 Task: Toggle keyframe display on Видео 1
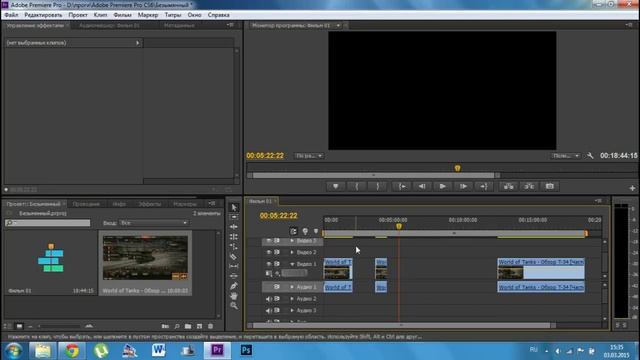pyautogui.click(x=278, y=273)
